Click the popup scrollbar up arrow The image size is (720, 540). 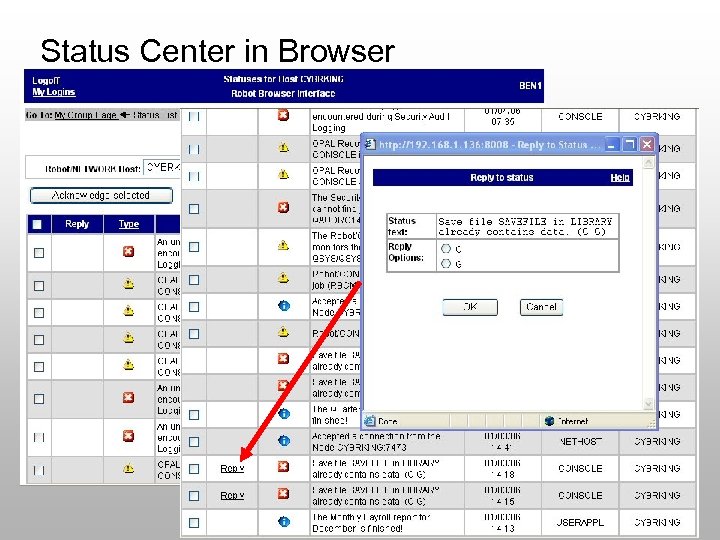(648, 163)
